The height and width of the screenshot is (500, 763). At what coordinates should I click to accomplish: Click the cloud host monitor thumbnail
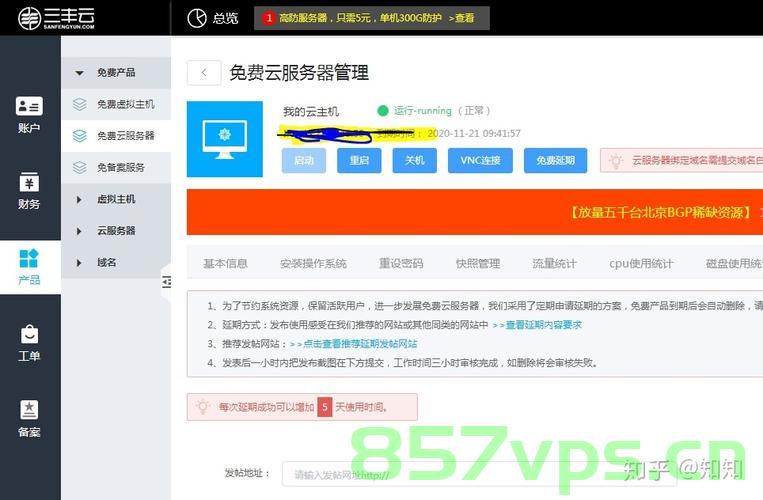[x=225, y=139]
